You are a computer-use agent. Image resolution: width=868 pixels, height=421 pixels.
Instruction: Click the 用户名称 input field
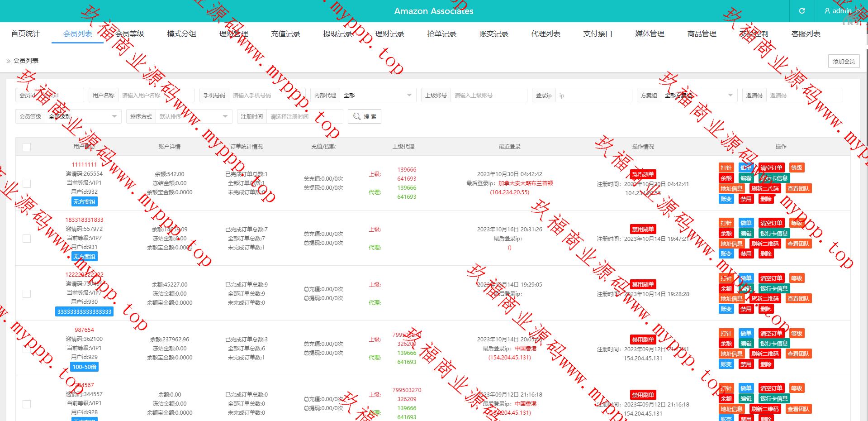coord(156,95)
